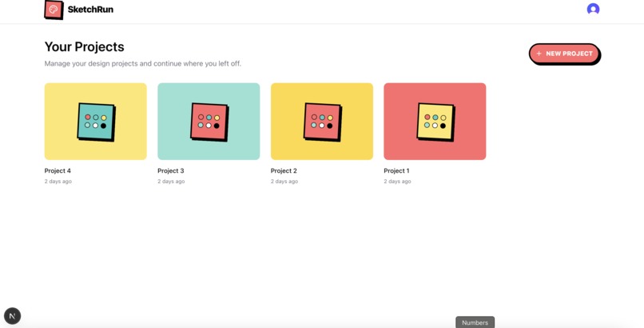Click '2 days ago' under Project 2
The height and width of the screenshot is (328, 644).
pyautogui.click(x=284, y=182)
